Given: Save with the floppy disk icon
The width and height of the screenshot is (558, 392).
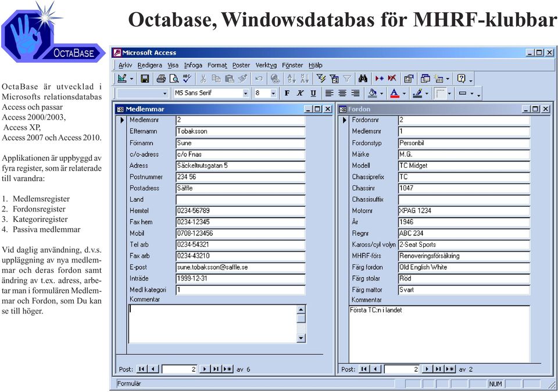Looking at the screenshot, I should click(145, 78).
